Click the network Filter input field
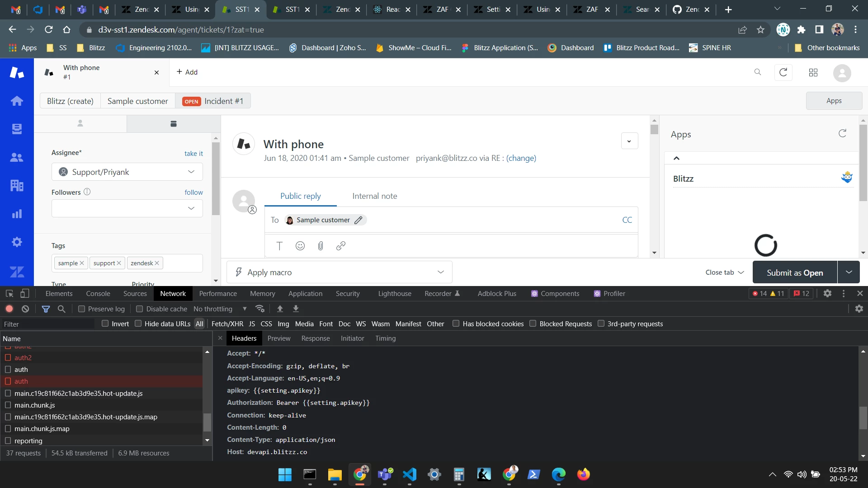Image resolution: width=868 pixels, height=488 pixels. [x=47, y=324]
